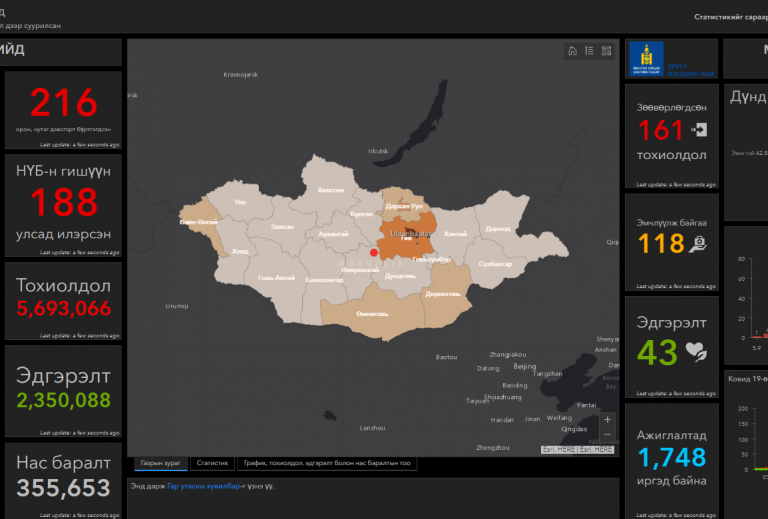Click the Дорнод province on the map
768x519 pixels.
pyautogui.click(x=496, y=229)
